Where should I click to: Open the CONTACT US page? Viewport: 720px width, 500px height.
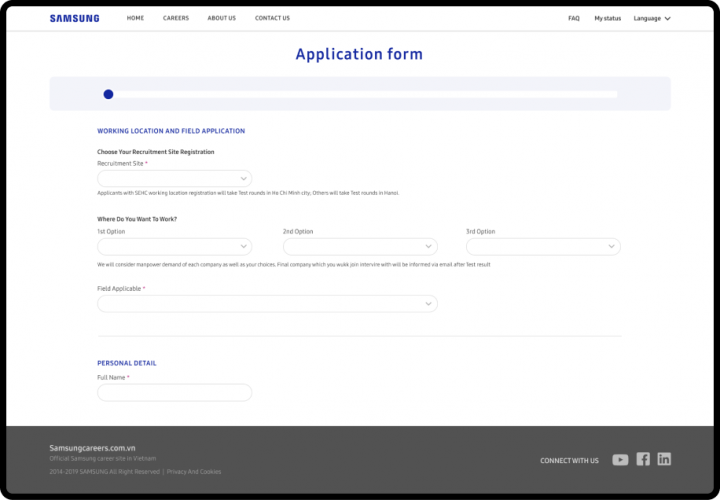pyautogui.click(x=272, y=18)
